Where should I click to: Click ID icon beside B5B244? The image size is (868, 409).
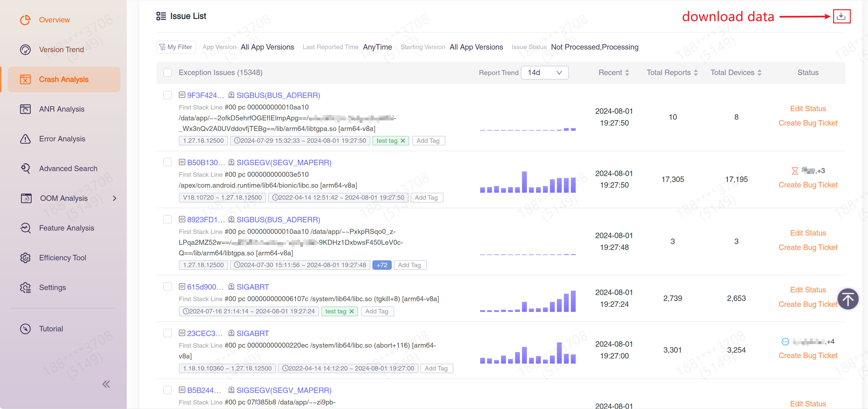(182, 390)
